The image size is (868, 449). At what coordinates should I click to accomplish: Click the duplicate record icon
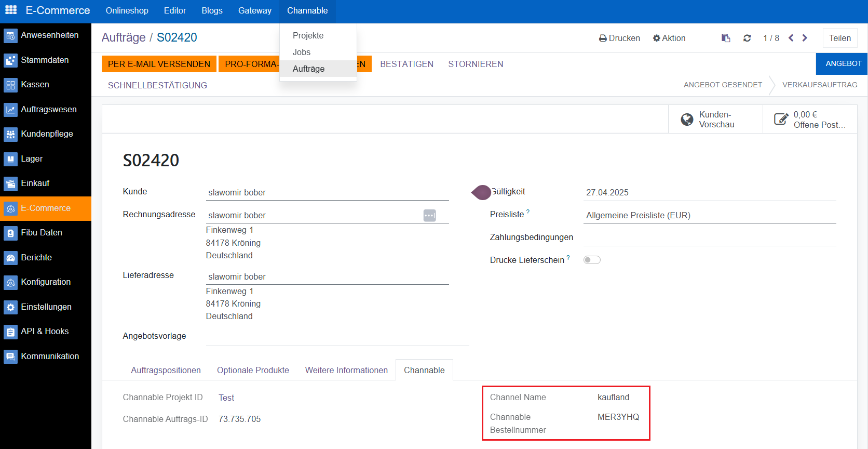[726, 38]
